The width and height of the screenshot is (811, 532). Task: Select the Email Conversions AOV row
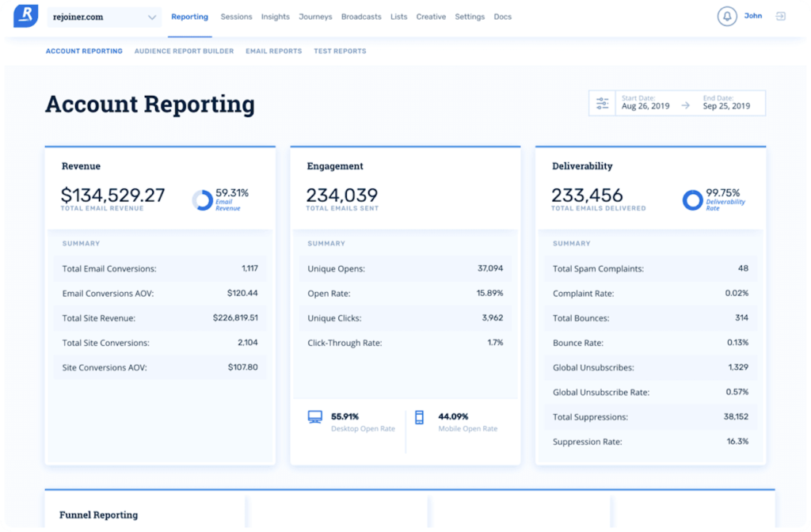(160, 294)
